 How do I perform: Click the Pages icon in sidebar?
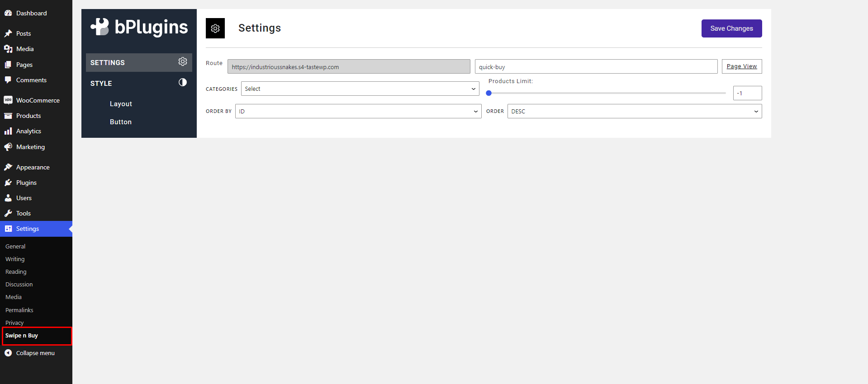[8, 65]
